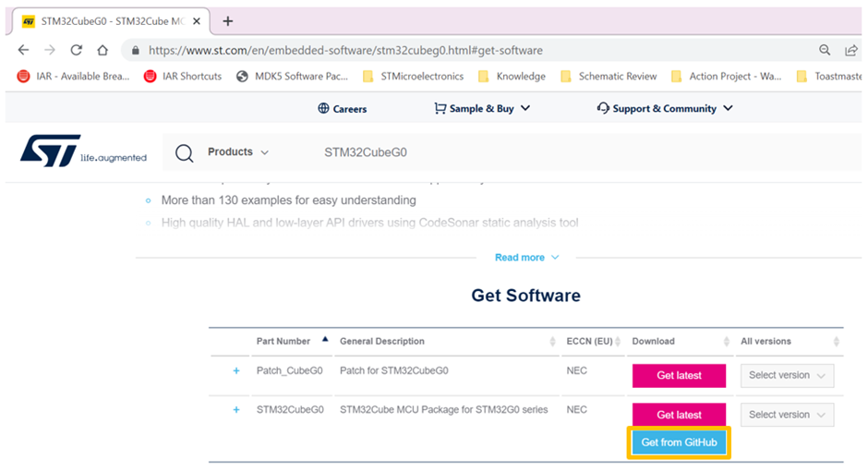Click the address bar URL

pyautogui.click(x=345, y=51)
